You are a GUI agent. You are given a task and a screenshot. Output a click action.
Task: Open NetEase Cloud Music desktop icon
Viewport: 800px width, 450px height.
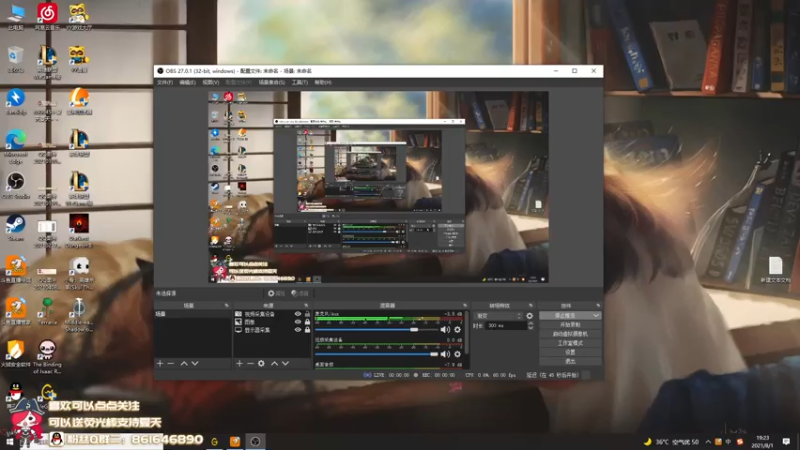coord(47,16)
